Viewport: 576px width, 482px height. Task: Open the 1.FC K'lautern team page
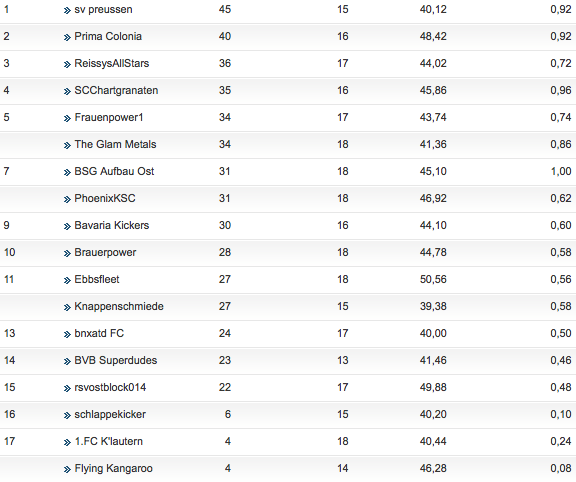coord(108,441)
